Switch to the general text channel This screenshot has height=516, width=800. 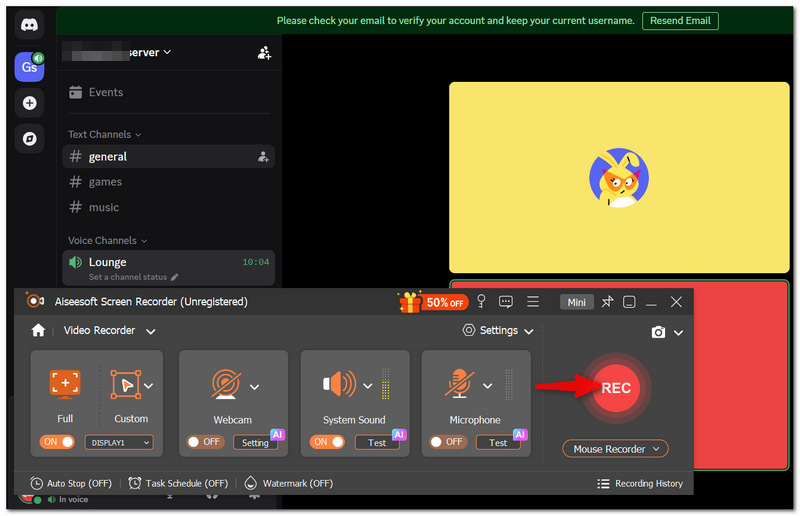click(x=168, y=157)
